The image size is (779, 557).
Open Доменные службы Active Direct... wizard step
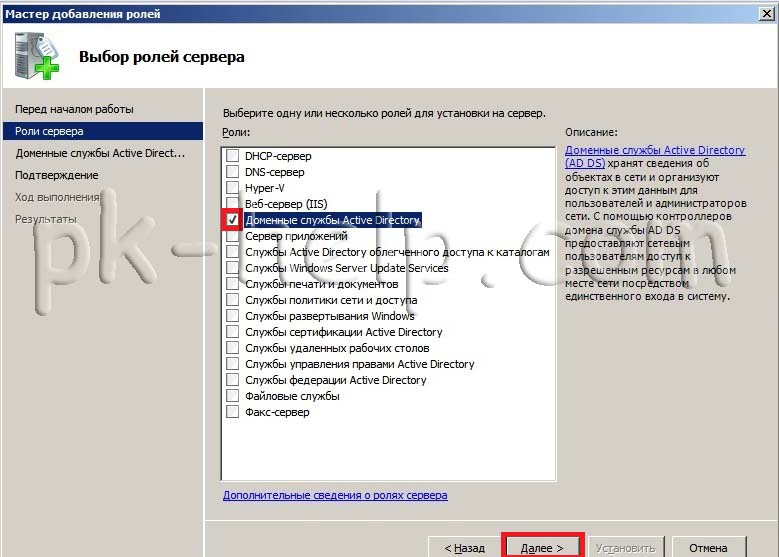(x=100, y=153)
